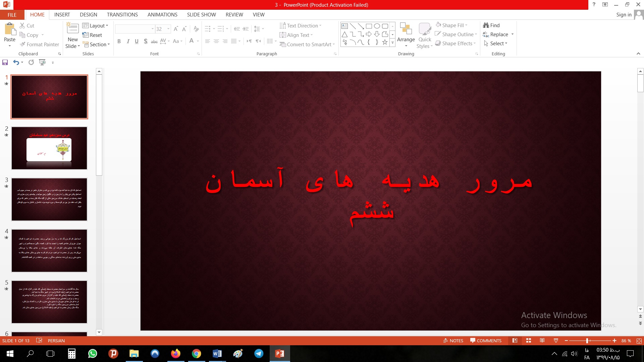Expand the Layout dropdown
The image size is (644, 362).
click(x=95, y=26)
